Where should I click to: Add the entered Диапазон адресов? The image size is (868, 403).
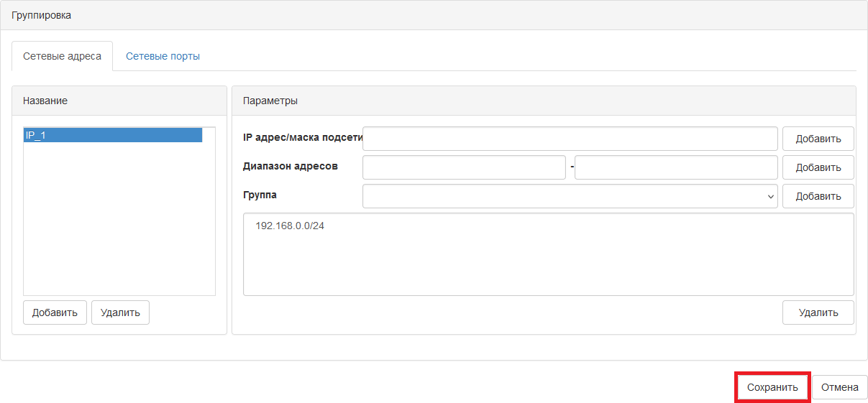(818, 167)
